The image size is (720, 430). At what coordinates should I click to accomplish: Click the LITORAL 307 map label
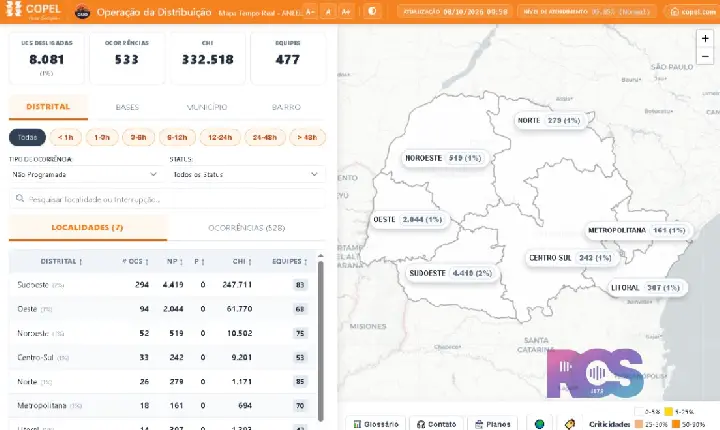(646, 288)
